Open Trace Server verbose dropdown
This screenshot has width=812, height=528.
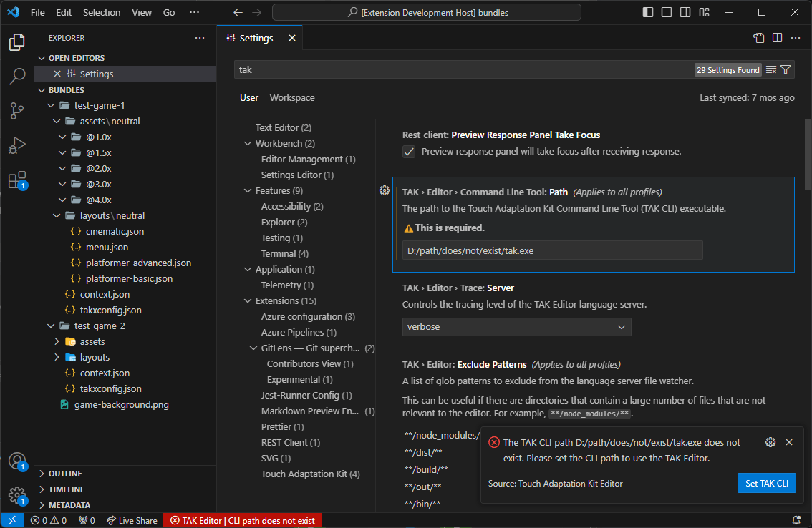click(x=516, y=327)
